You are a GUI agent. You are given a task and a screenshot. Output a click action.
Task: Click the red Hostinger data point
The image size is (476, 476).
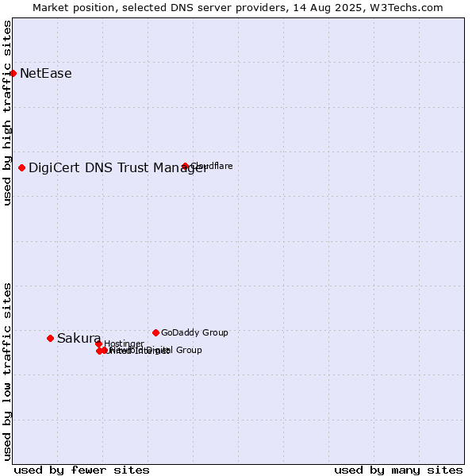pos(98,344)
